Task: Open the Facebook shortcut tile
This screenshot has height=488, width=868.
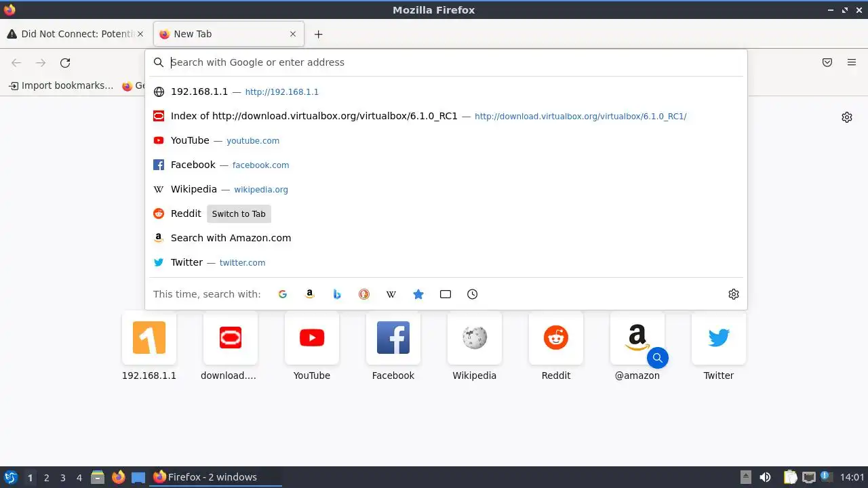Action: [393, 338]
